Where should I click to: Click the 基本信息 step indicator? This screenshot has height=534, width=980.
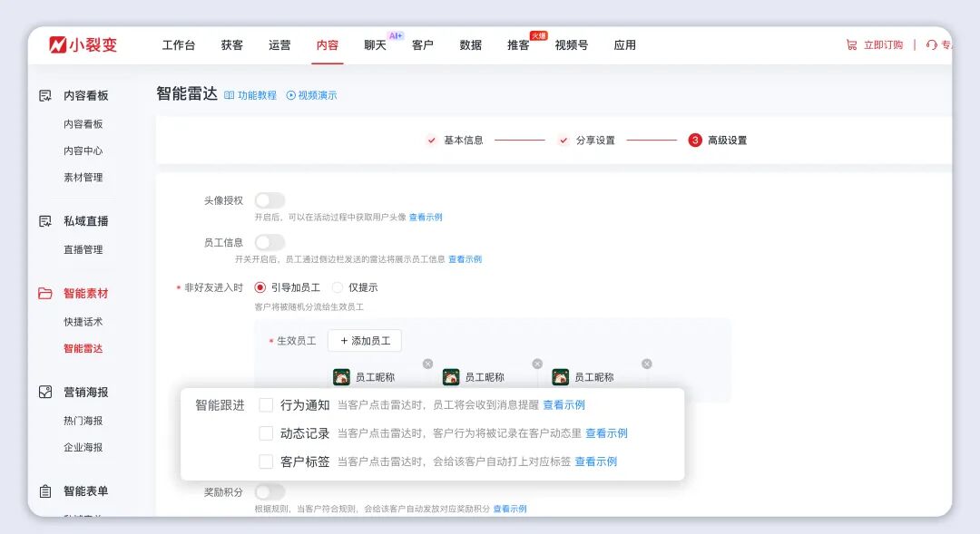coord(465,141)
